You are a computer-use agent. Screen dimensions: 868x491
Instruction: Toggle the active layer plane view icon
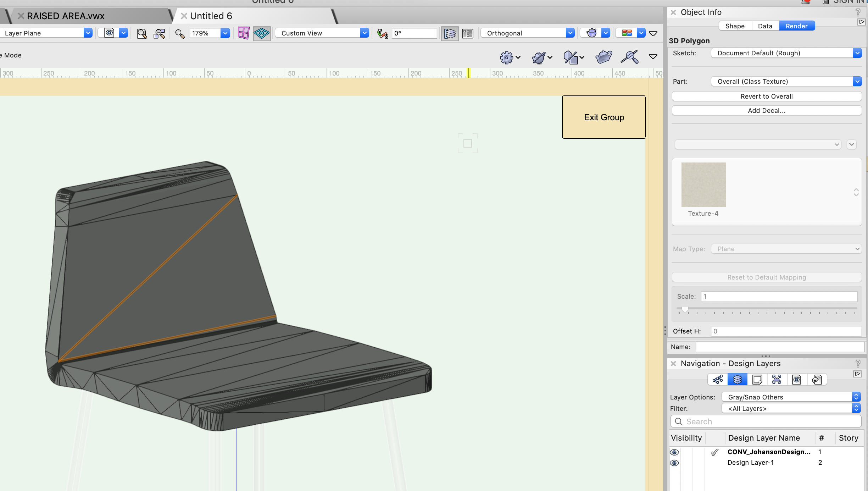pyautogui.click(x=262, y=33)
